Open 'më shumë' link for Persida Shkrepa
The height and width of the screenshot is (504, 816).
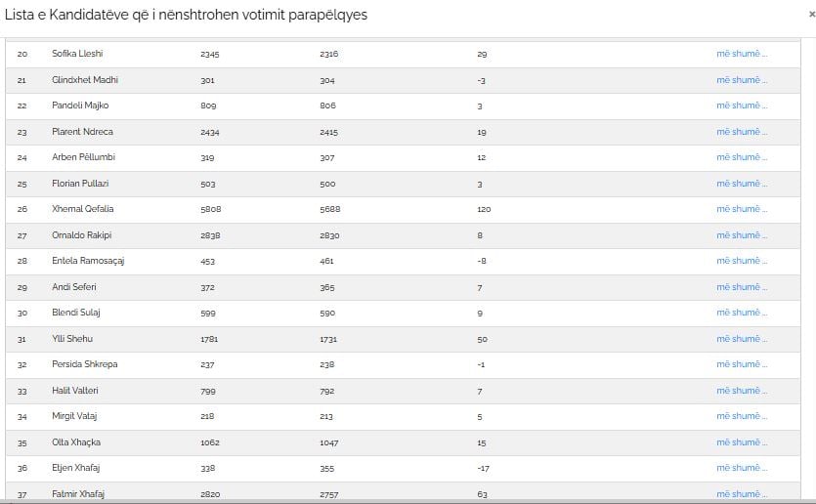[x=742, y=364]
